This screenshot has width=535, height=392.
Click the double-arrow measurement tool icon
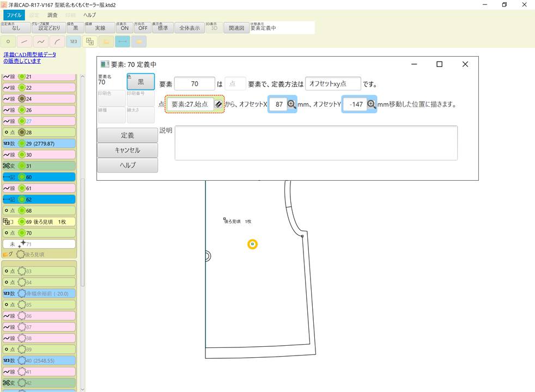tap(122, 41)
